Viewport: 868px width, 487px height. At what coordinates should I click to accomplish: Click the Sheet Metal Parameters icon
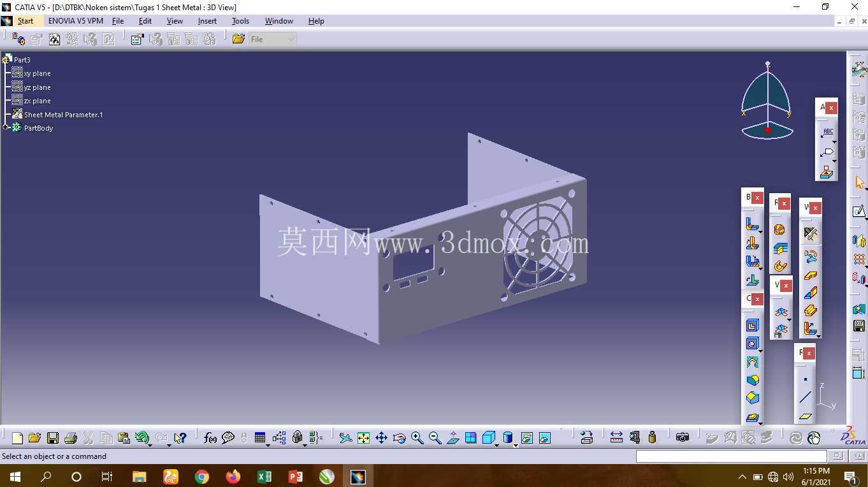[x=810, y=235]
